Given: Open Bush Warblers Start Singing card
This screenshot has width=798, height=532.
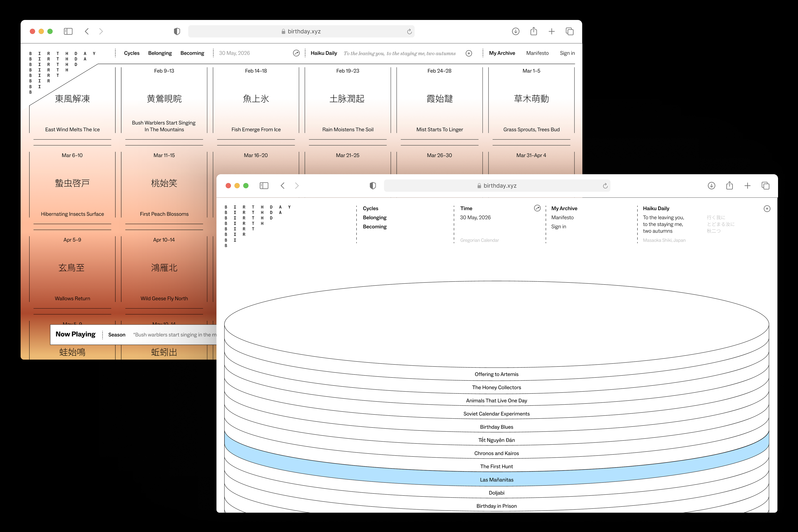Looking at the screenshot, I should click(164, 100).
